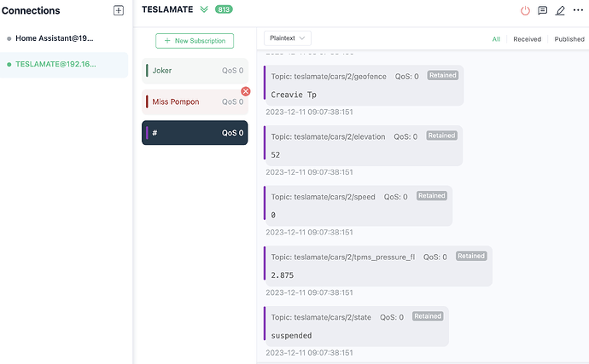Click the teslamate/cars/2/state message

pyautogui.click(x=356, y=326)
